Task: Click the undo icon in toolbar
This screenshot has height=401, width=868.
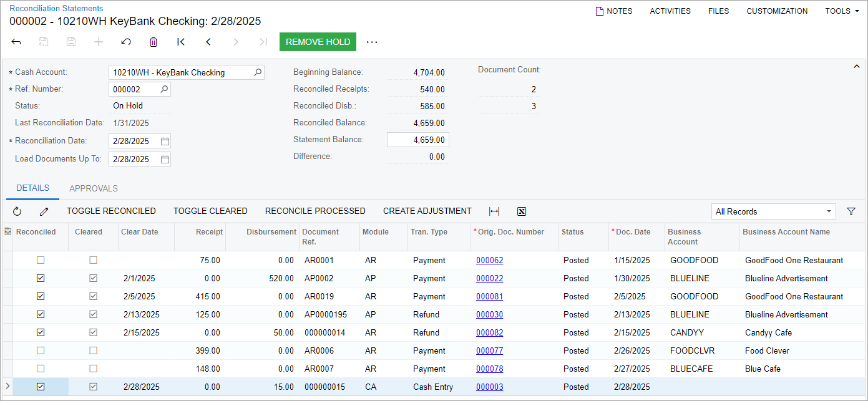Action: pos(126,42)
